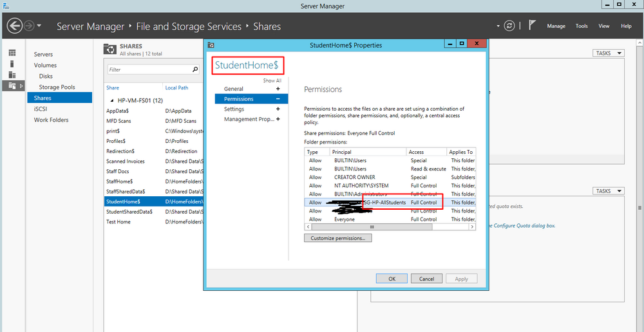Expand the Management Properties section
644x332 pixels.
pyautogui.click(x=278, y=119)
